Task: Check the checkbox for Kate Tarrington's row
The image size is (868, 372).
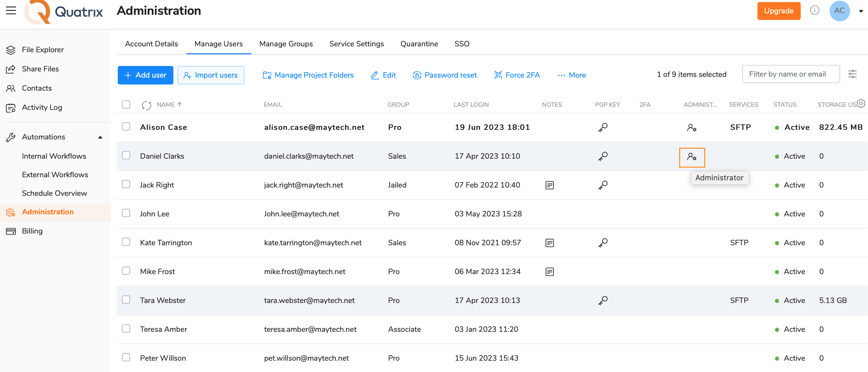Action: click(126, 242)
